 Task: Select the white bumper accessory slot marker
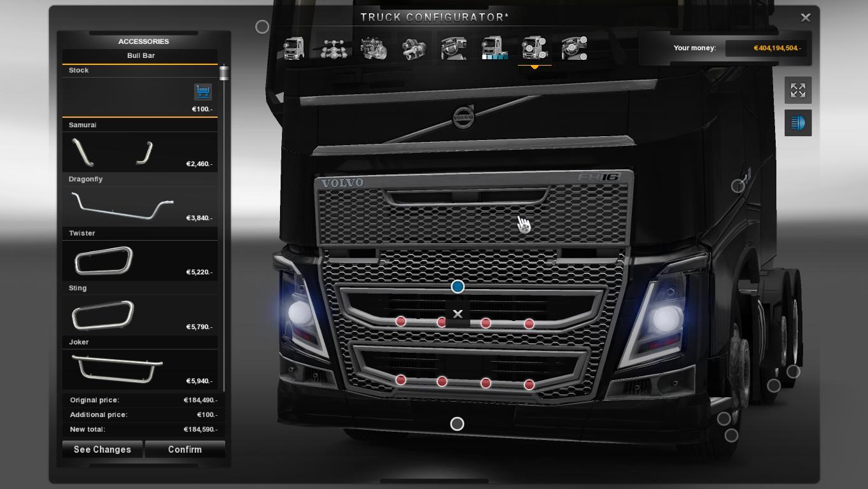pos(457,424)
